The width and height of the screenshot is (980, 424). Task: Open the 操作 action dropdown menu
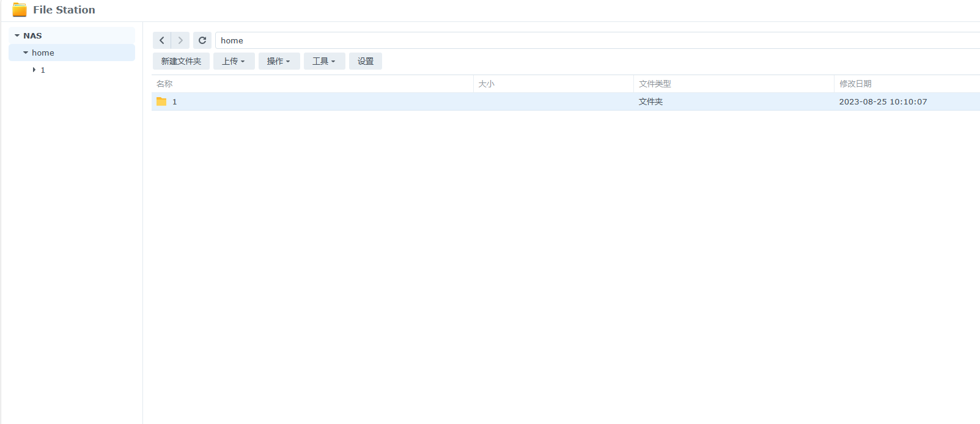tap(279, 61)
